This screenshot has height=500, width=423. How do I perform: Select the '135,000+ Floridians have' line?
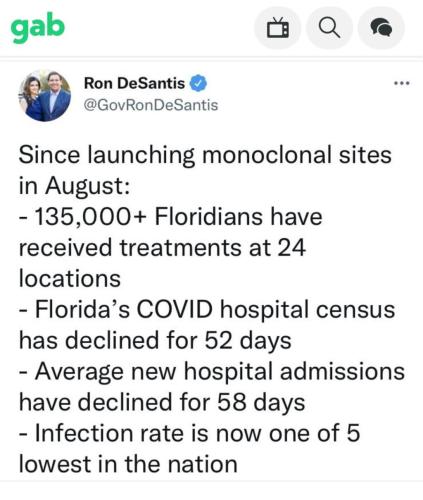[170, 217]
